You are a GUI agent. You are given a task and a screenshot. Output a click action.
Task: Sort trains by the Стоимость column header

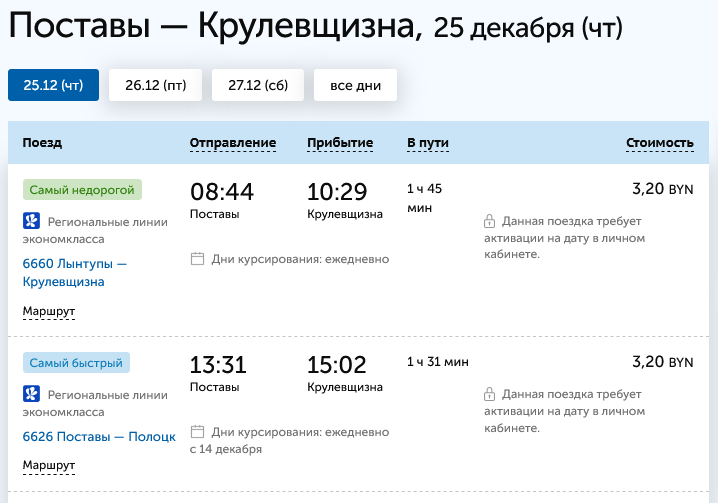coord(659,143)
